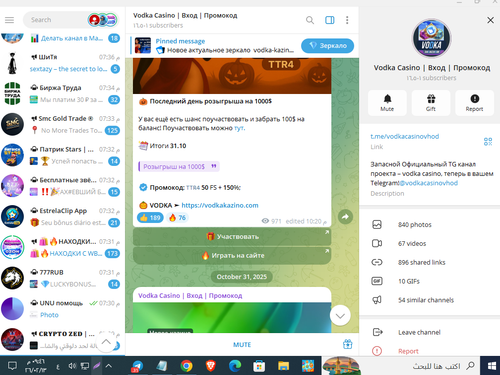Image resolution: width=500 pixels, height=375 pixels.
Task: Click the forward message arrow icon
Action: coord(345,217)
